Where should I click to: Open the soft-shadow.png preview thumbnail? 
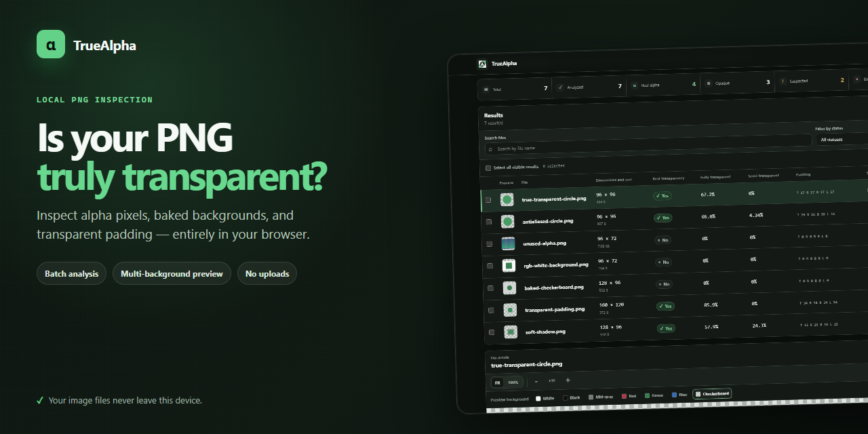pyautogui.click(x=511, y=332)
